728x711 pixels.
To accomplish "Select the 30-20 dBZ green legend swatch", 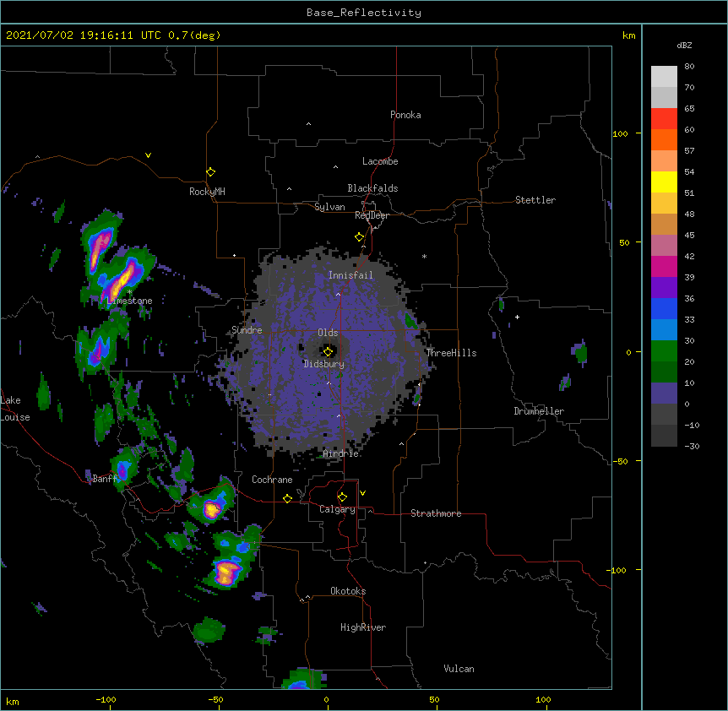I will point(664,351).
